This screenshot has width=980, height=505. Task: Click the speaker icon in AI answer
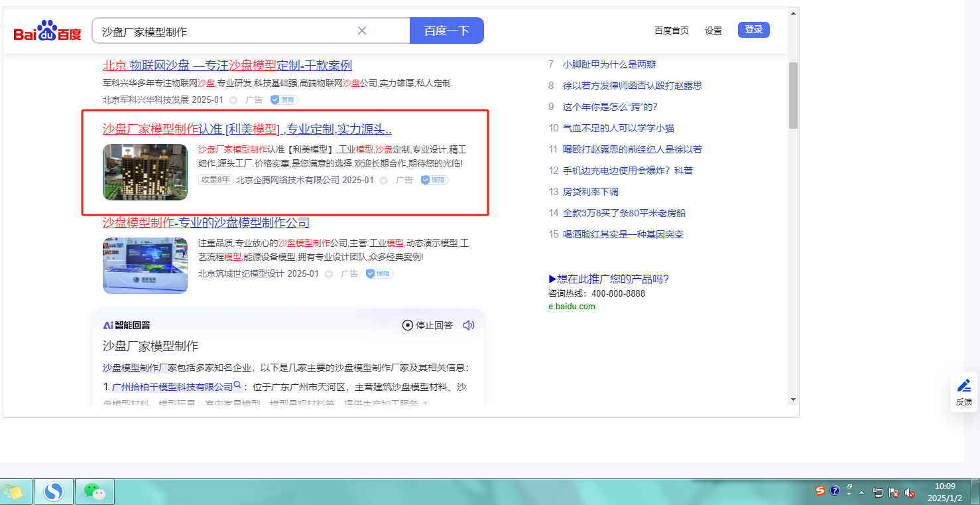point(469,325)
